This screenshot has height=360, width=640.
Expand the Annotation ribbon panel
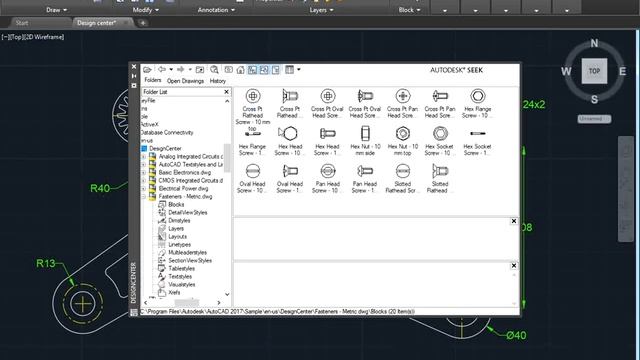[216, 10]
